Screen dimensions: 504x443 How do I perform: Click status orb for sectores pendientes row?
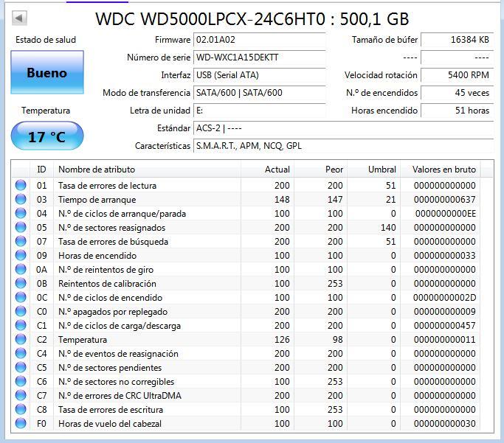pos(21,368)
